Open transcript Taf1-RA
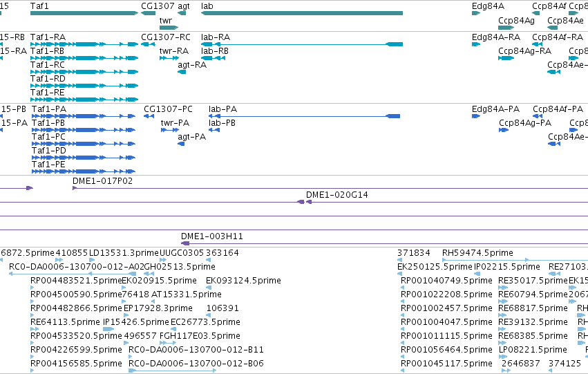The width and height of the screenshot is (588, 374). 48,37
